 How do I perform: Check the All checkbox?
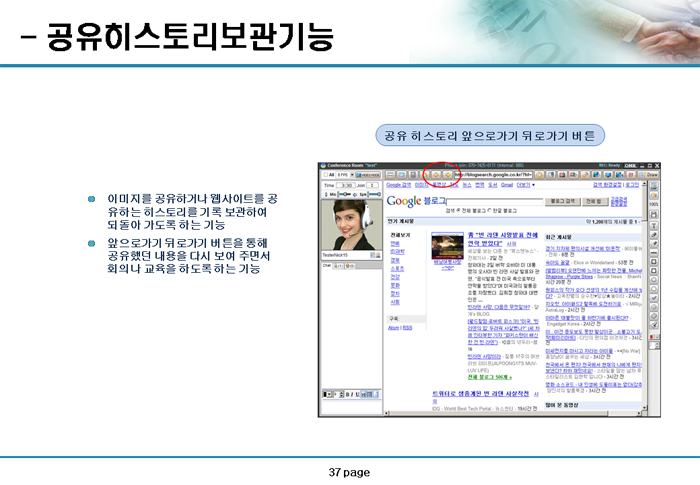point(326,175)
